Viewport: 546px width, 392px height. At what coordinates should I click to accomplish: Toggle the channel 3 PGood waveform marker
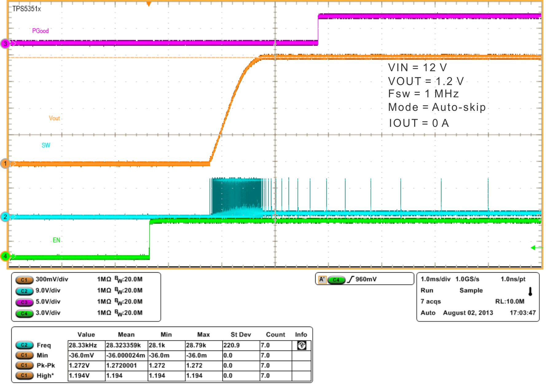(5, 44)
